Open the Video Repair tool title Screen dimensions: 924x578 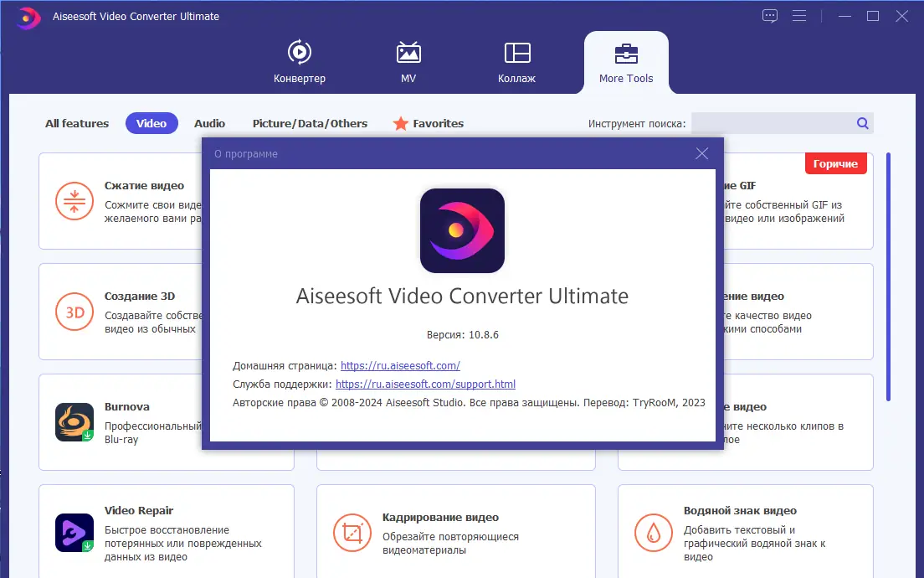click(x=139, y=511)
